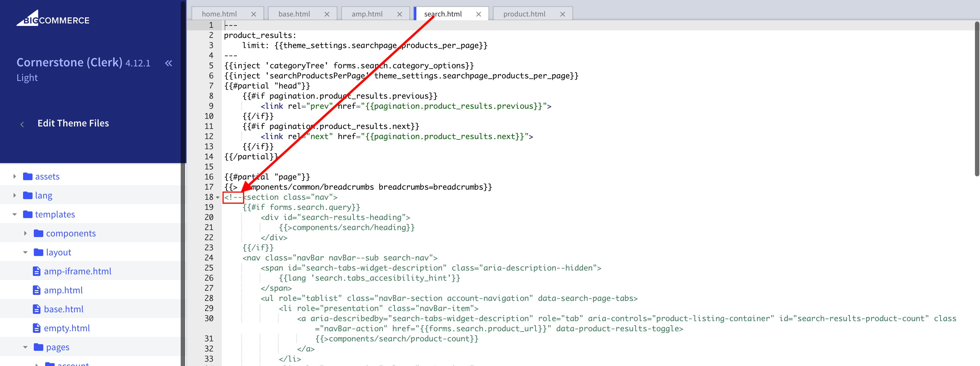The width and height of the screenshot is (980, 366).
Task: Expand the assets folder arrow
Action: pyautogui.click(x=15, y=176)
